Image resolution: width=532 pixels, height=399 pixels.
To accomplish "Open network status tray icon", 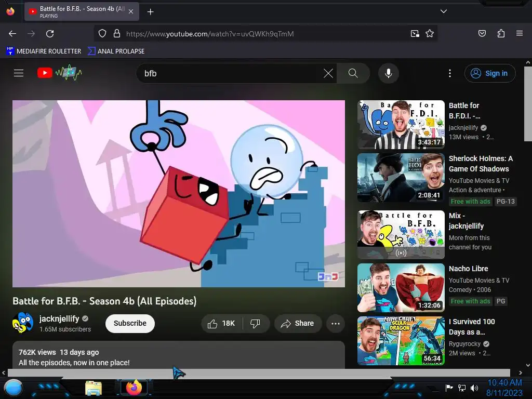I will [x=462, y=388].
